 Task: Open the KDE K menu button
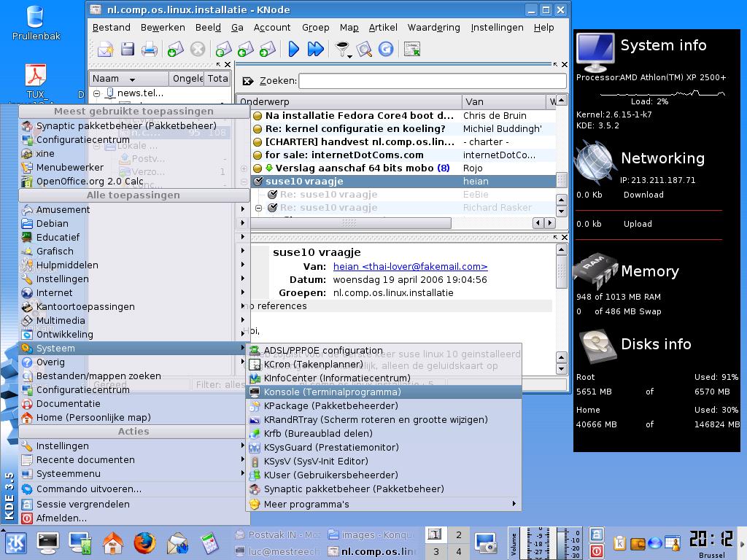16,542
